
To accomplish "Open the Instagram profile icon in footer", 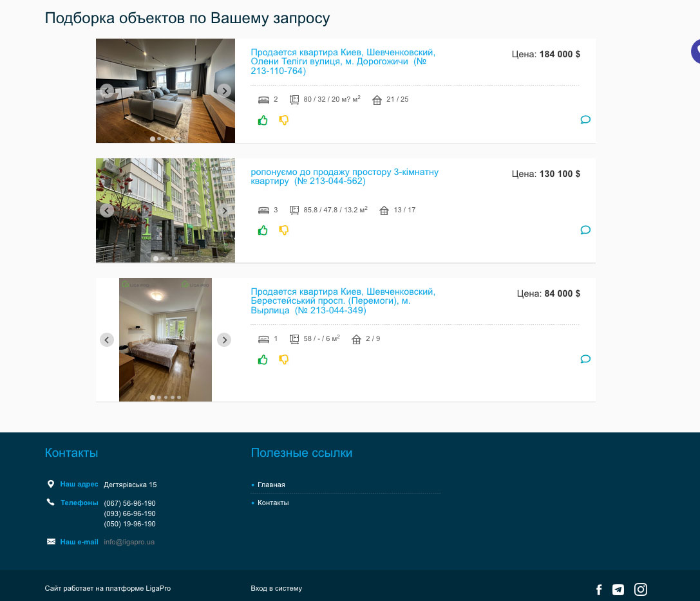I will click(641, 589).
